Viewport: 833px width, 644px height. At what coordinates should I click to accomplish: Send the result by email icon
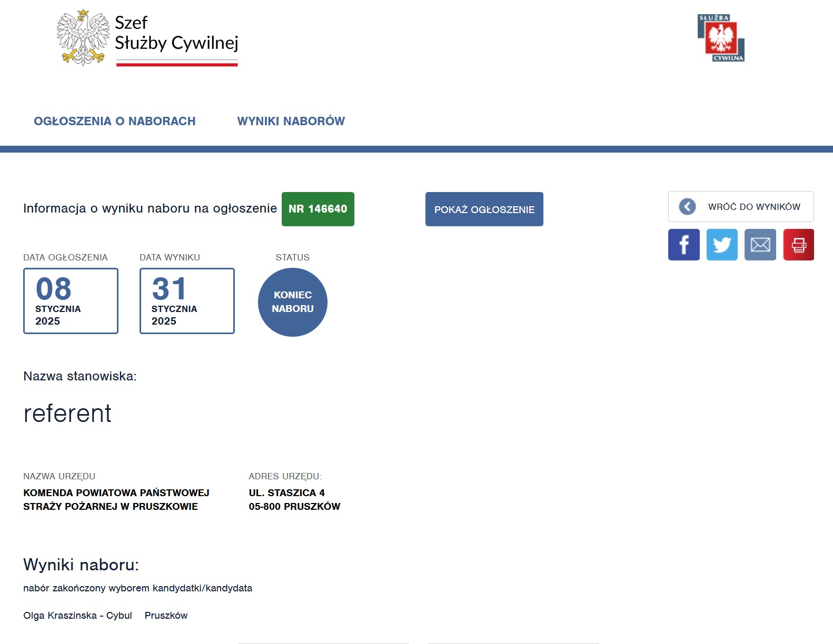(760, 245)
